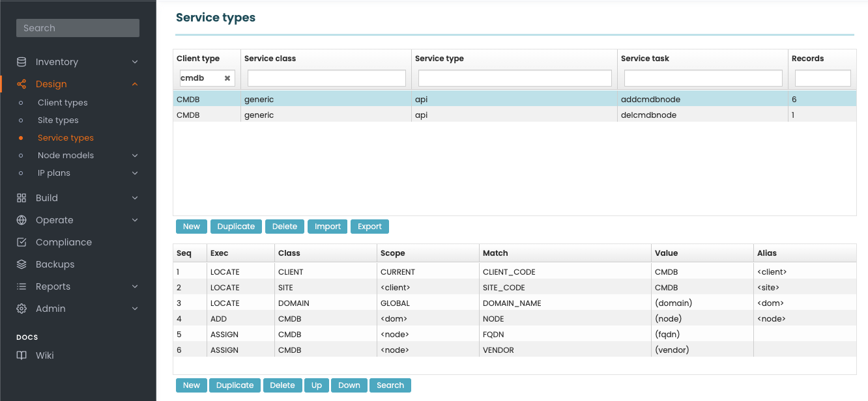Select the delcmdbnode service task row

click(648, 115)
